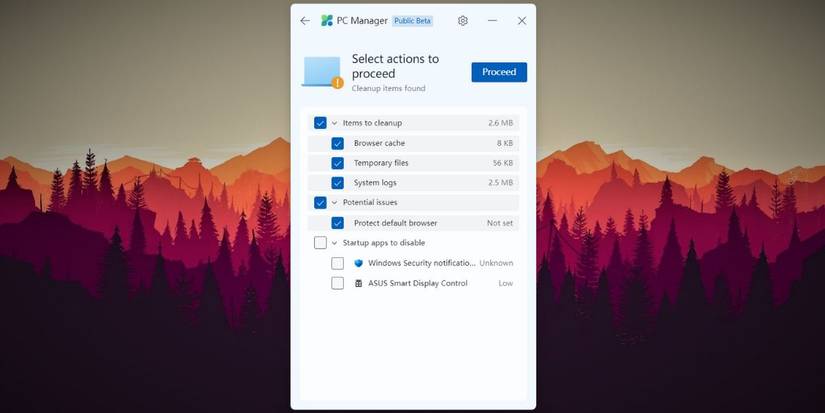This screenshot has height=413, width=825.
Task: Click the PC Manager logo icon
Action: coord(327,21)
